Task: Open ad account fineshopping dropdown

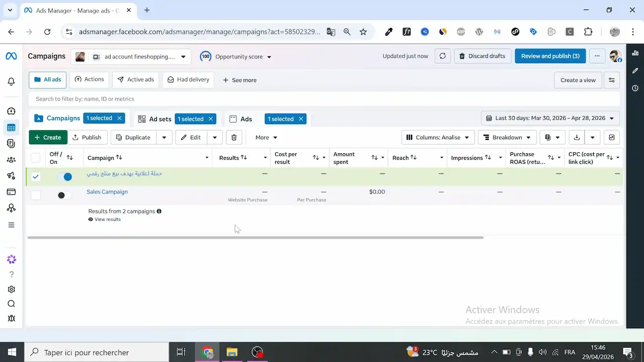Action: click(x=130, y=56)
